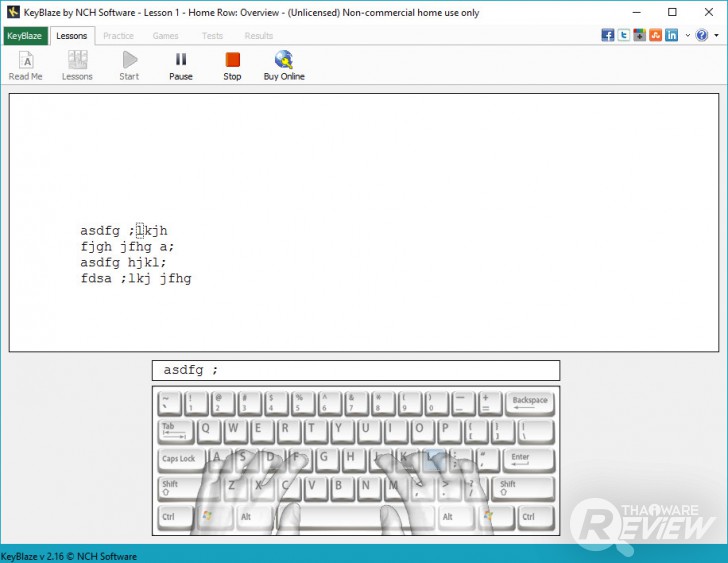Click the left Ctrl key on keyboard

175,517
